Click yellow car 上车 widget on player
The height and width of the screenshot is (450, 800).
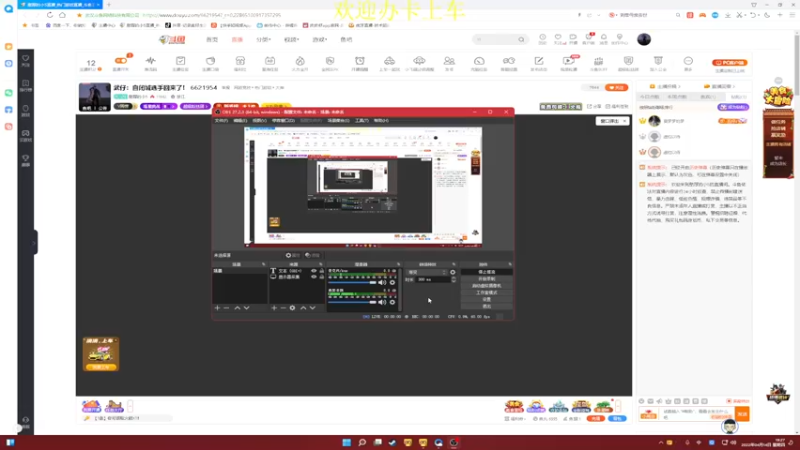coord(101,354)
